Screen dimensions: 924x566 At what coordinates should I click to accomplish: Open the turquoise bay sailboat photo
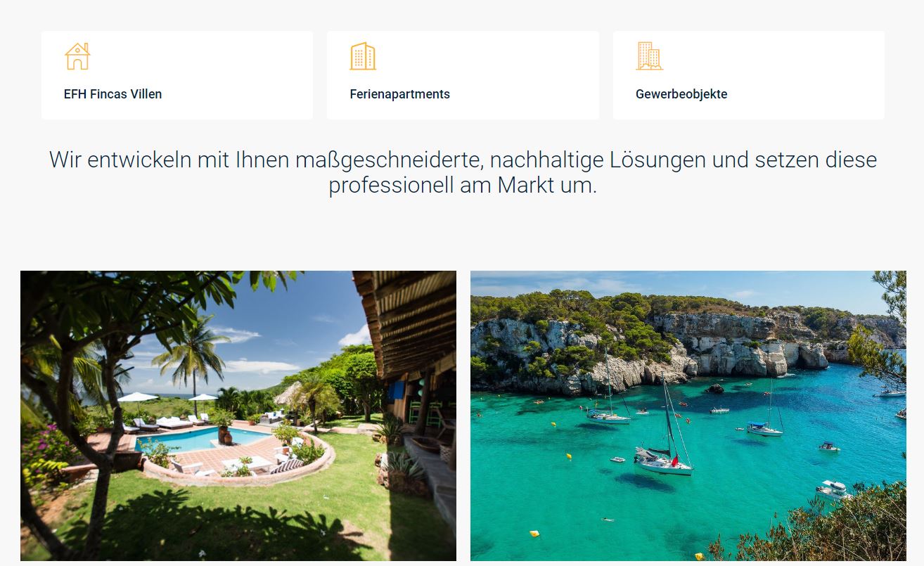(x=688, y=416)
